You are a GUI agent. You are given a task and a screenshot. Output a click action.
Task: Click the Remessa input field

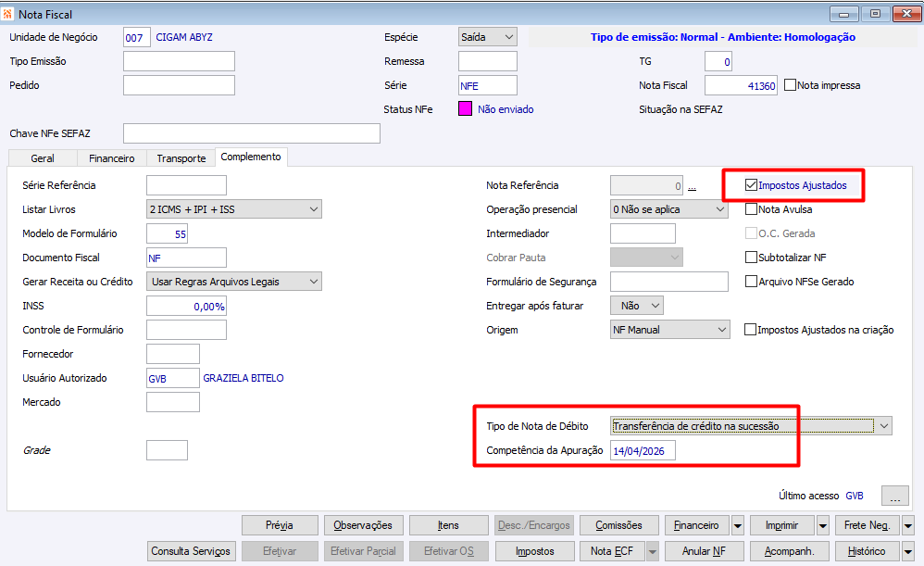488,61
